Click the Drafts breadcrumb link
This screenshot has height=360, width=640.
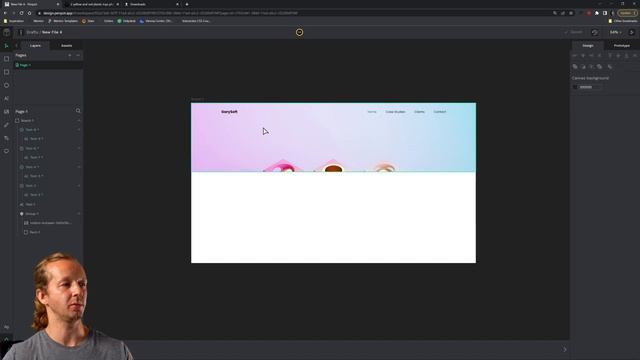(32, 32)
